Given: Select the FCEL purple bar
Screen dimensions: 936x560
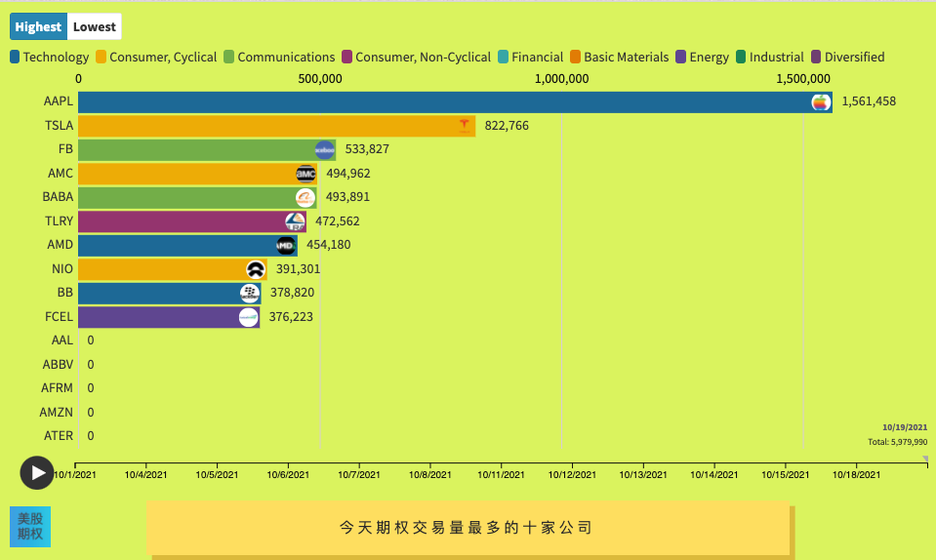Looking at the screenshot, I should pos(169,317).
